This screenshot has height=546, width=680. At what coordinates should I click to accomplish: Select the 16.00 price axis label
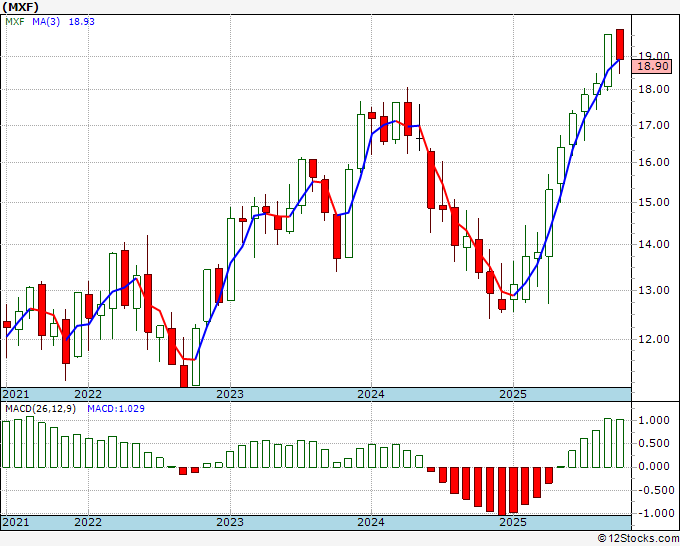[654, 162]
